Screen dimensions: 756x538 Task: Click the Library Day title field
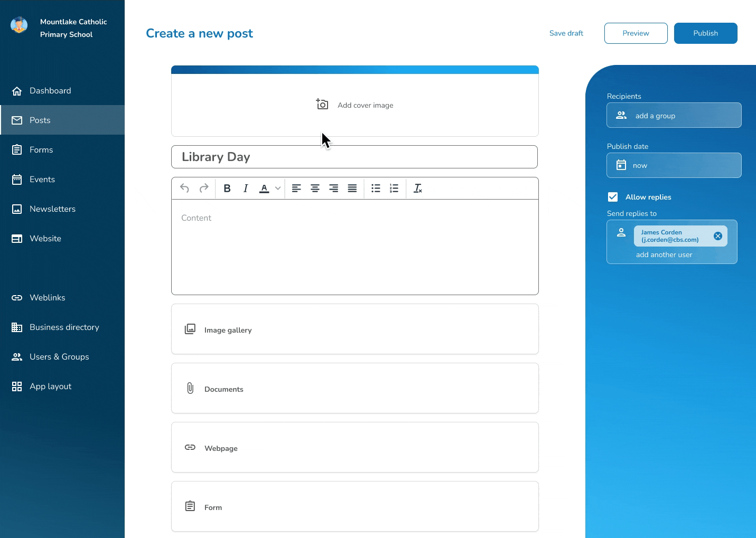pos(354,157)
